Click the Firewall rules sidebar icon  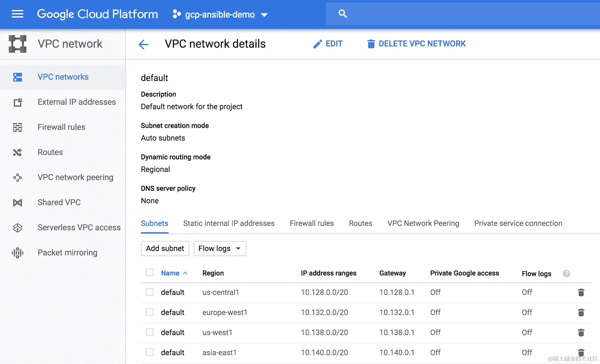click(18, 127)
